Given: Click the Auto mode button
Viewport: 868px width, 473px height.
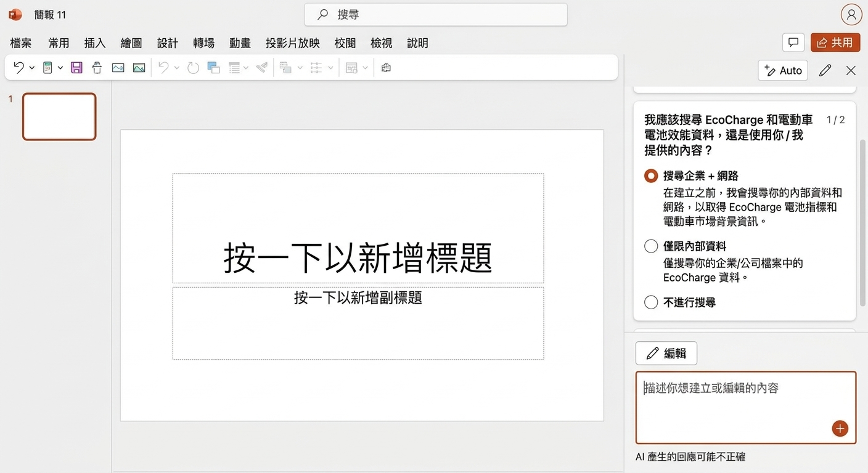Looking at the screenshot, I should [783, 70].
